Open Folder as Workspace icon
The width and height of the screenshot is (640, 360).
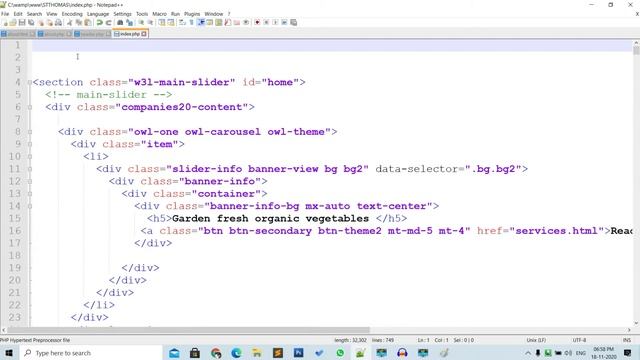pos(237,22)
